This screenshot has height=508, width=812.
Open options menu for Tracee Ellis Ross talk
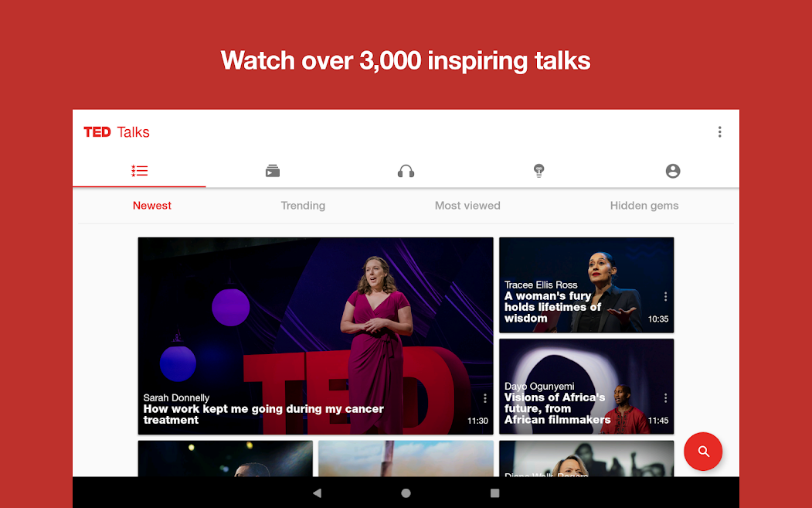[665, 297]
